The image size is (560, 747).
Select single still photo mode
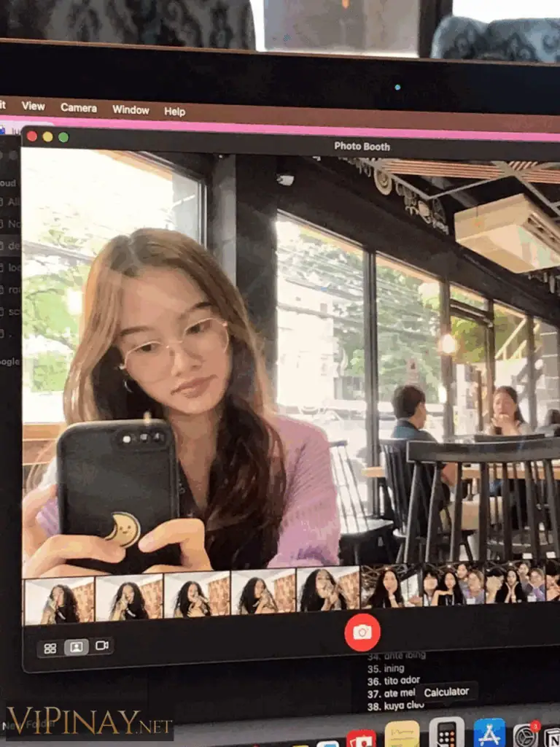pos(76,647)
